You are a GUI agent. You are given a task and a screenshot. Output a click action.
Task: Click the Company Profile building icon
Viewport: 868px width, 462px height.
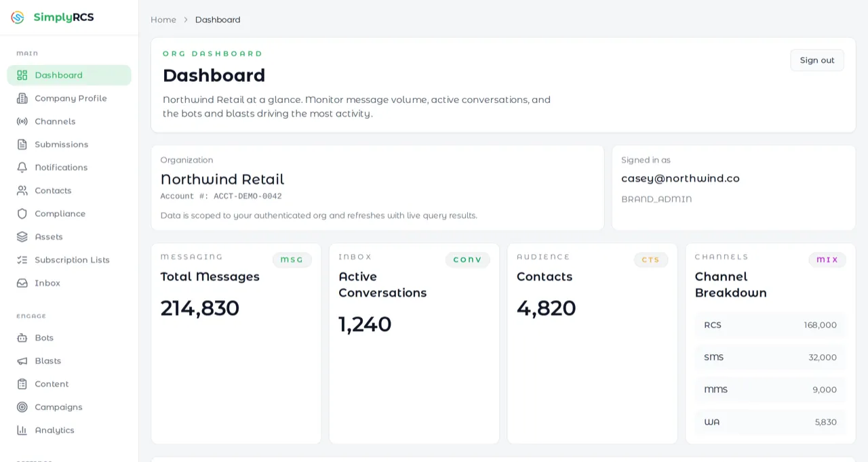tap(22, 98)
